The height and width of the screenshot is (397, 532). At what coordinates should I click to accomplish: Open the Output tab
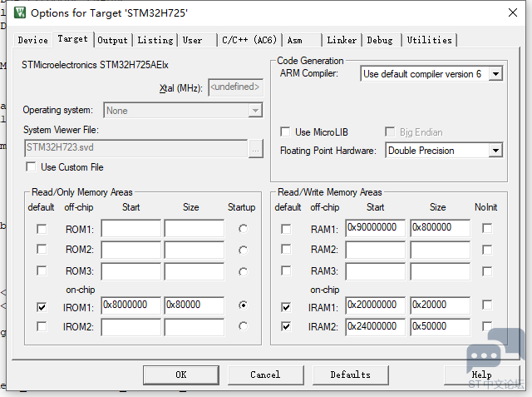point(113,40)
